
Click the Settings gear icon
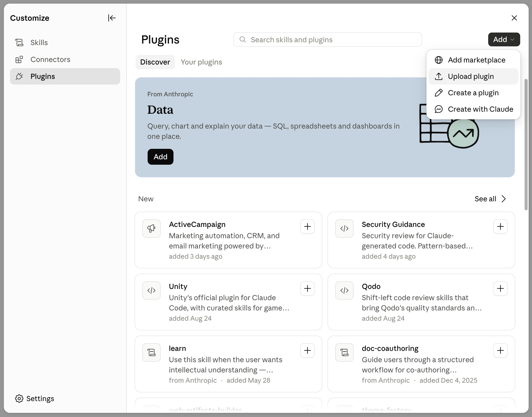(x=19, y=399)
